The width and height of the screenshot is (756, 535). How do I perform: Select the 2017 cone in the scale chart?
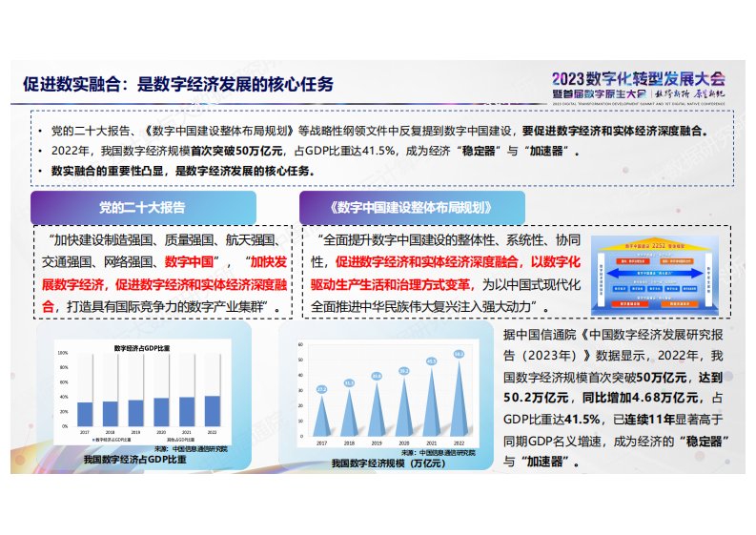coord(321,416)
